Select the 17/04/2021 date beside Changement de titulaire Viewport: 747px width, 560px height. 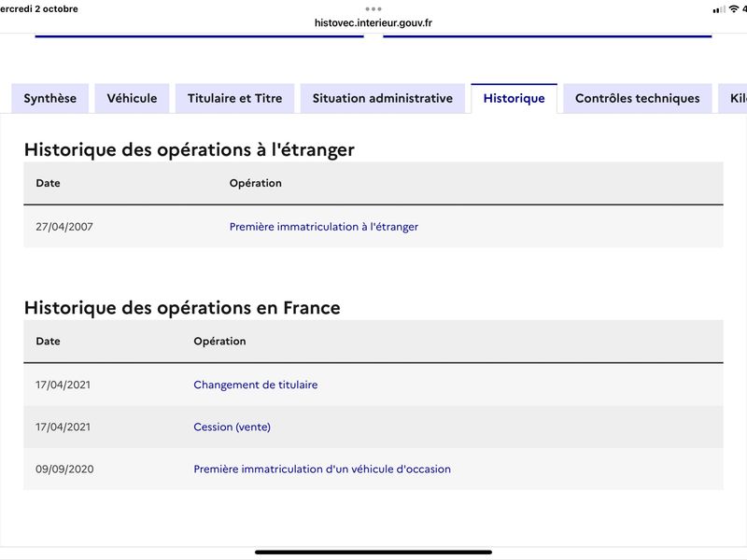click(x=63, y=385)
